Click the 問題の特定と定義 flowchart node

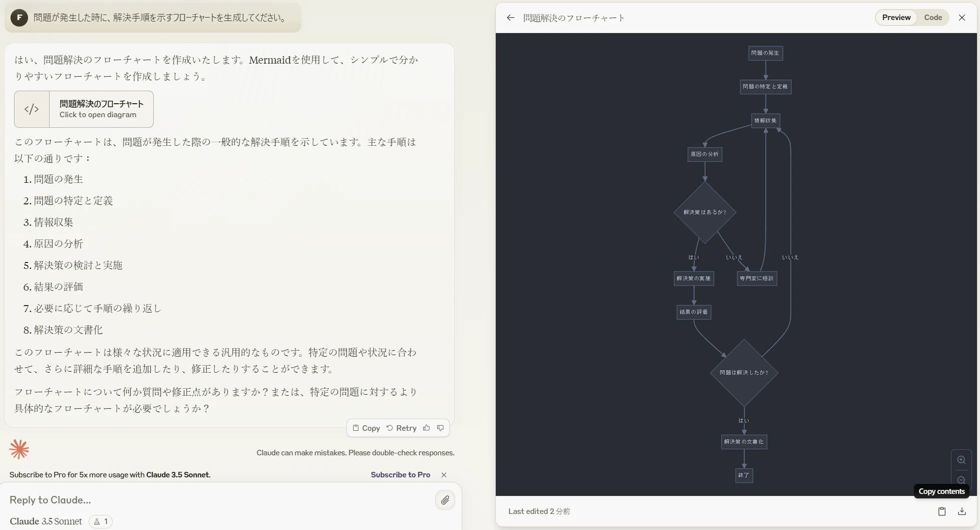pyautogui.click(x=765, y=87)
